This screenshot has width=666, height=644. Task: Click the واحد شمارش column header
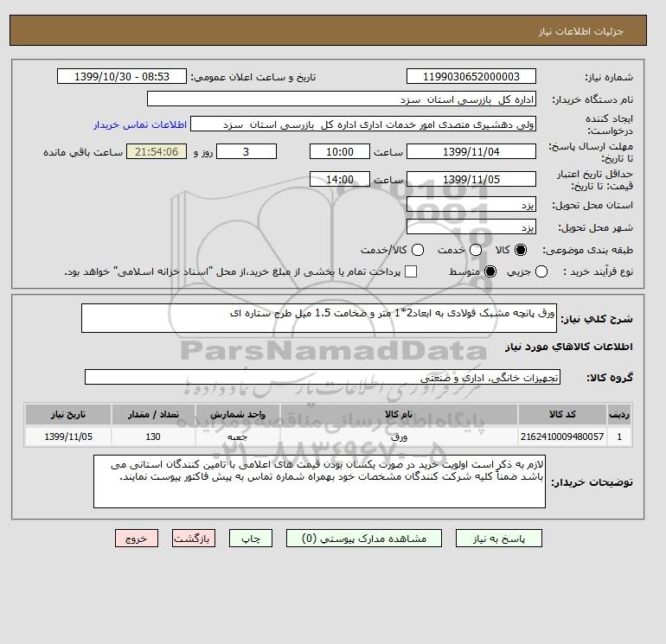238,414
